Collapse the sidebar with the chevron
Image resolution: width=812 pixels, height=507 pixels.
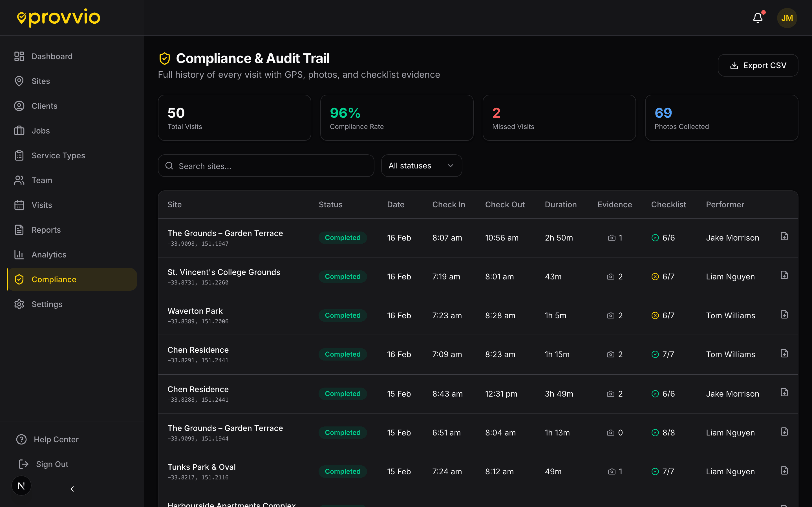click(72, 489)
